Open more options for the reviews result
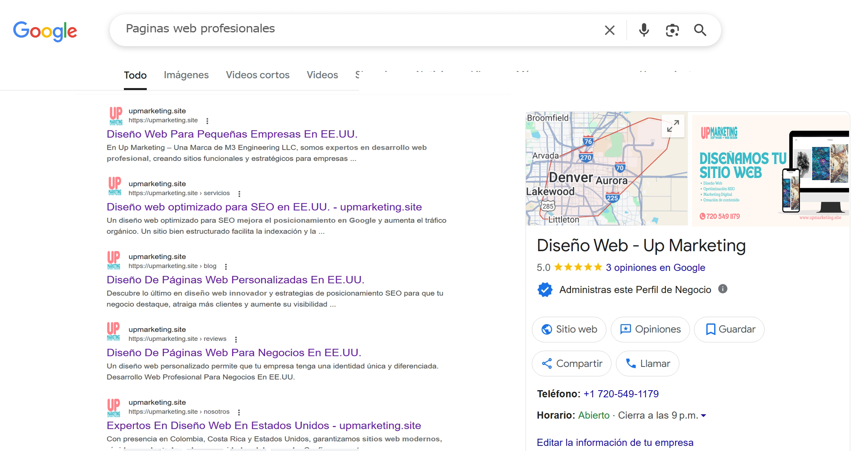Viewport: 868px width, 451px height. click(x=236, y=339)
